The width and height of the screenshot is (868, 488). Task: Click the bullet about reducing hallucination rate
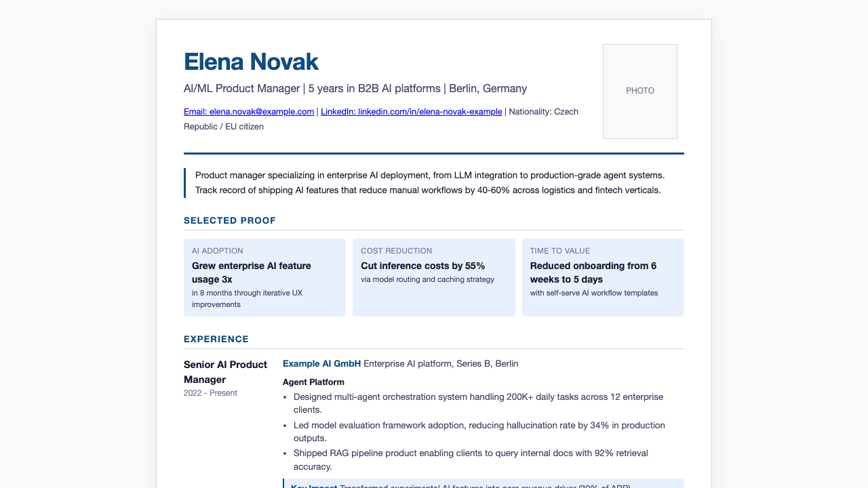pyautogui.click(x=479, y=432)
